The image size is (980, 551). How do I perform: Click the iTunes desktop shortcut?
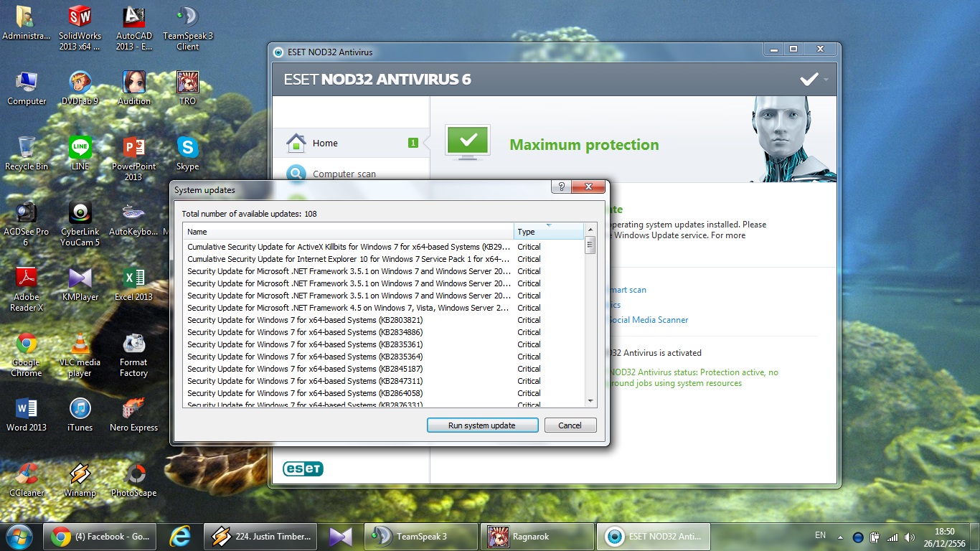pyautogui.click(x=80, y=415)
